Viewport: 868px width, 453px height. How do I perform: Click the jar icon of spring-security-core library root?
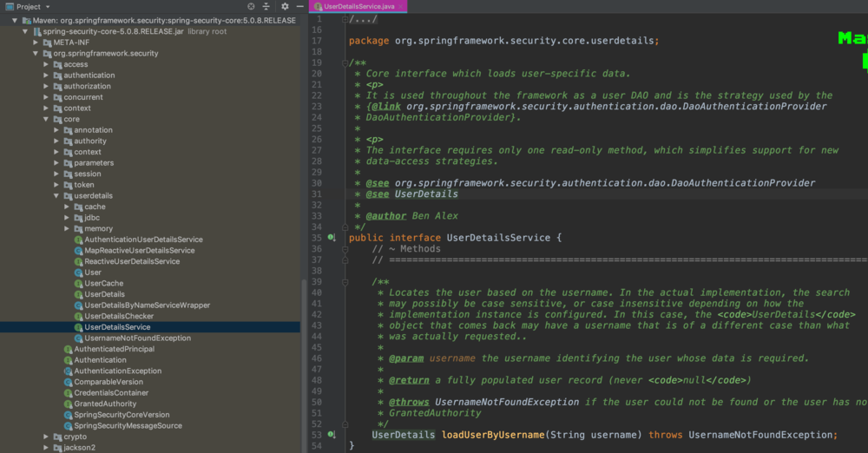pos(37,31)
